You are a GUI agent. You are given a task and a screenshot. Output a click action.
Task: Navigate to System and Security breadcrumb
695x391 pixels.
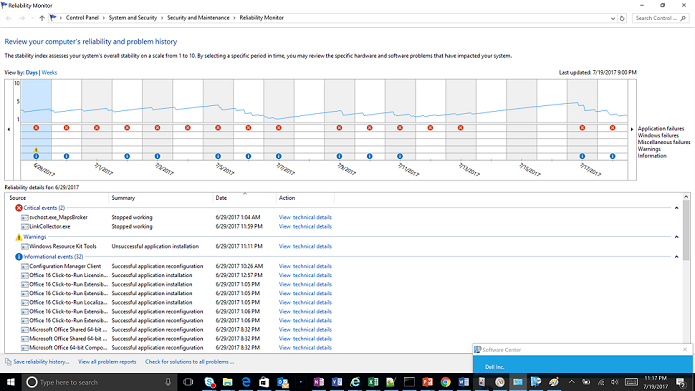coord(133,18)
